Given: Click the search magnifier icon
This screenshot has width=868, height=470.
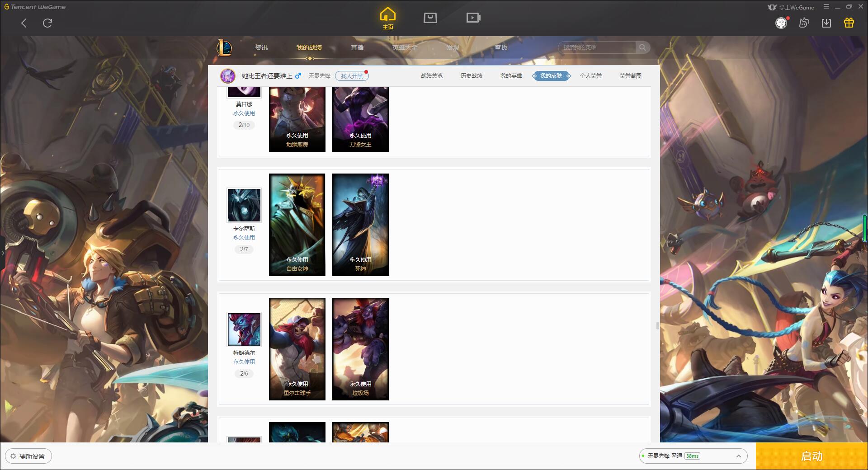Looking at the screenshot, I should coord(642,47).
